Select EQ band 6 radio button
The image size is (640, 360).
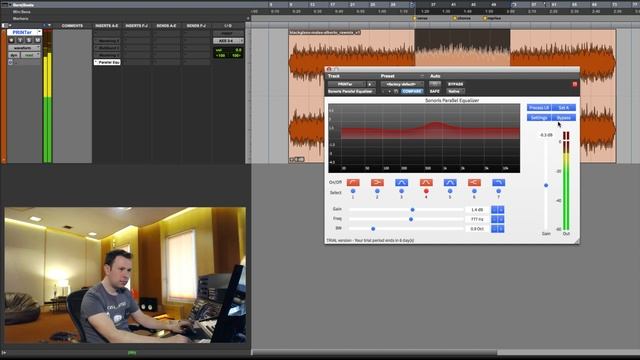point(474,191)
